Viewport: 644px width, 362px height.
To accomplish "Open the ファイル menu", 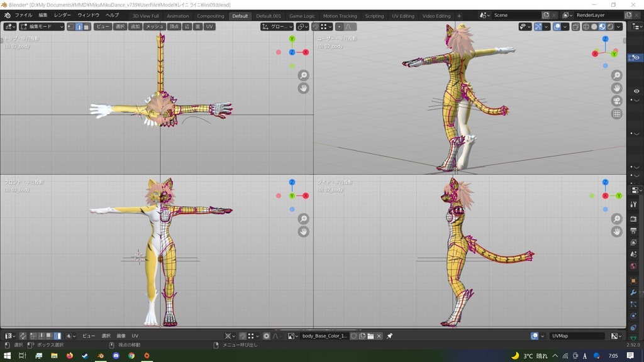I will point(23,15).
